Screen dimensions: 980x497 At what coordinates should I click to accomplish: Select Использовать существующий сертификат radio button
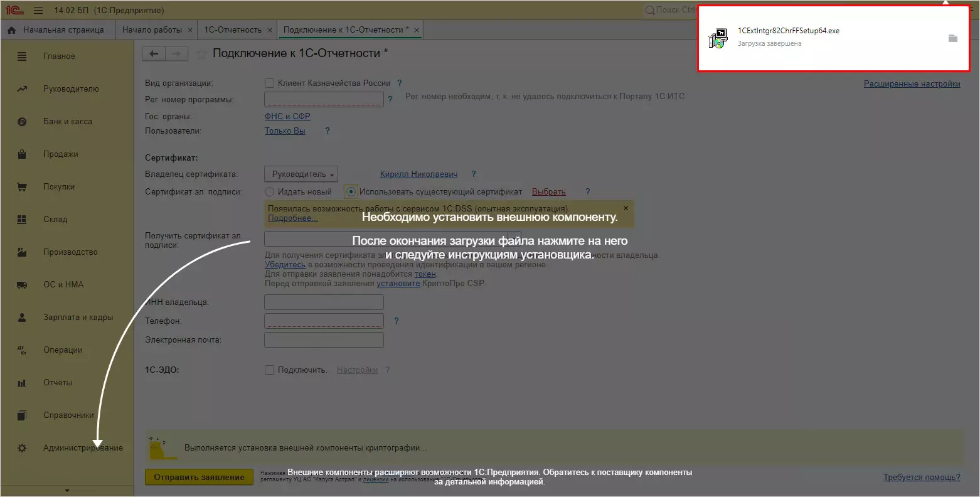pos(351,192)
